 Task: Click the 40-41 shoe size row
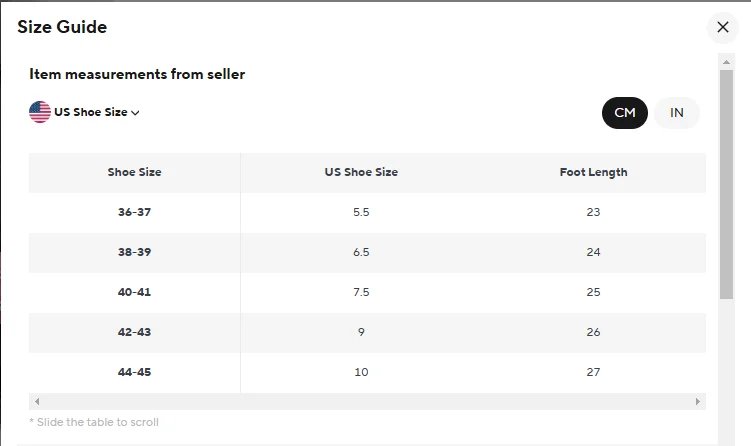134,292
